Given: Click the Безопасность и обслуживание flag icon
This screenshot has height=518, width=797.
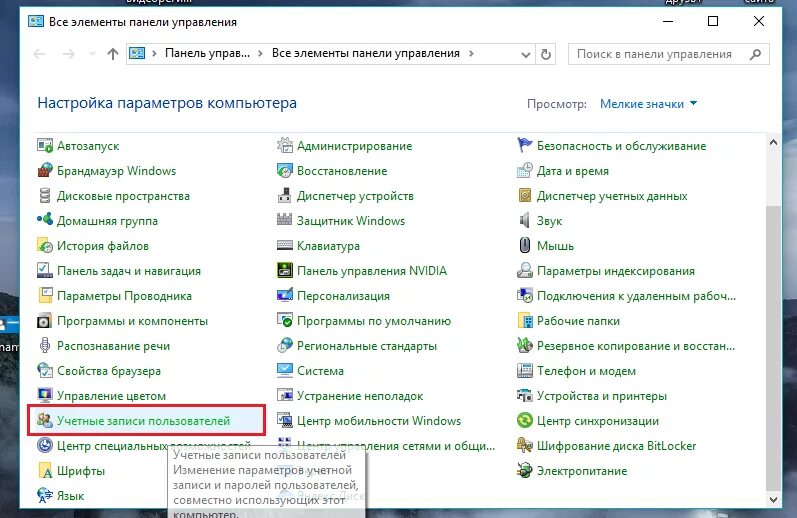Looking at the screenshot, I should 525,146.
